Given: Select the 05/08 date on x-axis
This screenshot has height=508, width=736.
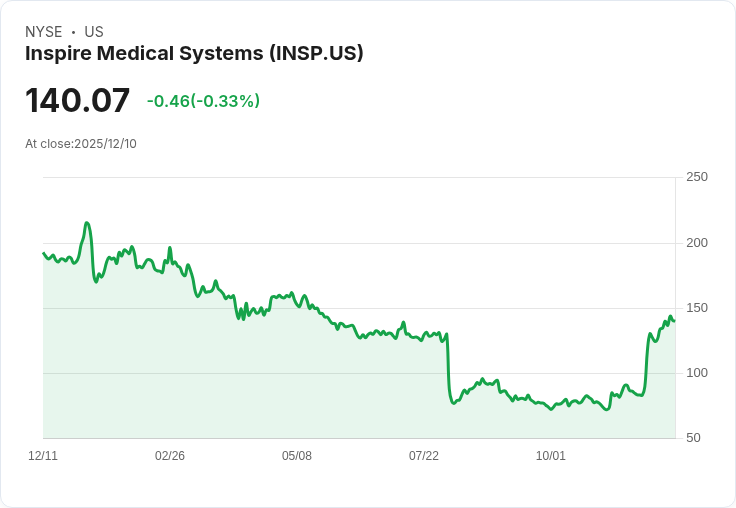Looking at the screenshot, I should (x=297, y=456).
